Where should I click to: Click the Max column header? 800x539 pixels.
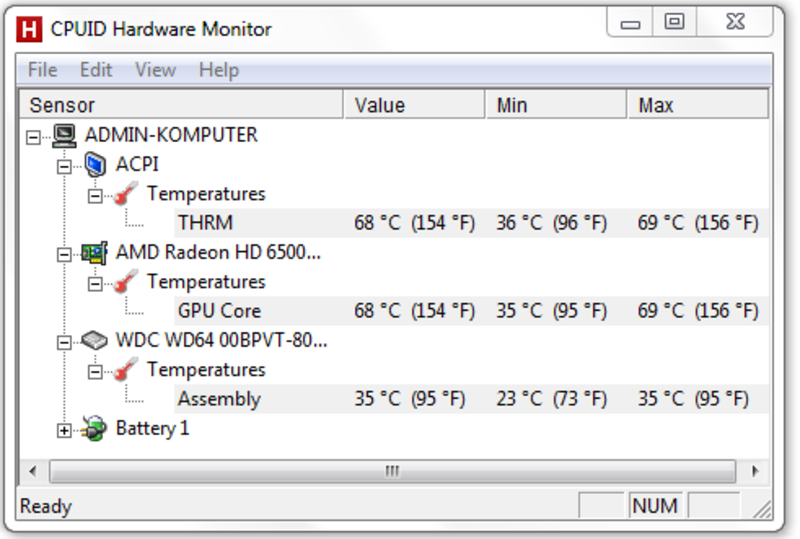click(698, 105)
